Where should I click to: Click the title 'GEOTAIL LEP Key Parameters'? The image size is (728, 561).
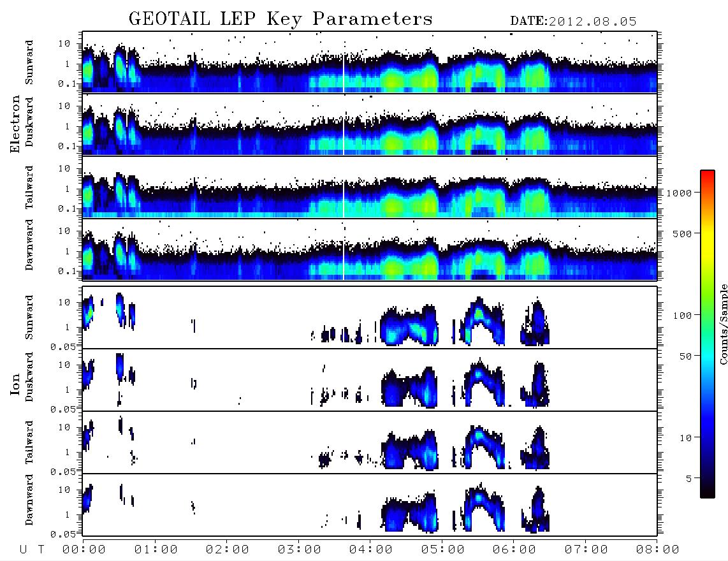(280, 19)
